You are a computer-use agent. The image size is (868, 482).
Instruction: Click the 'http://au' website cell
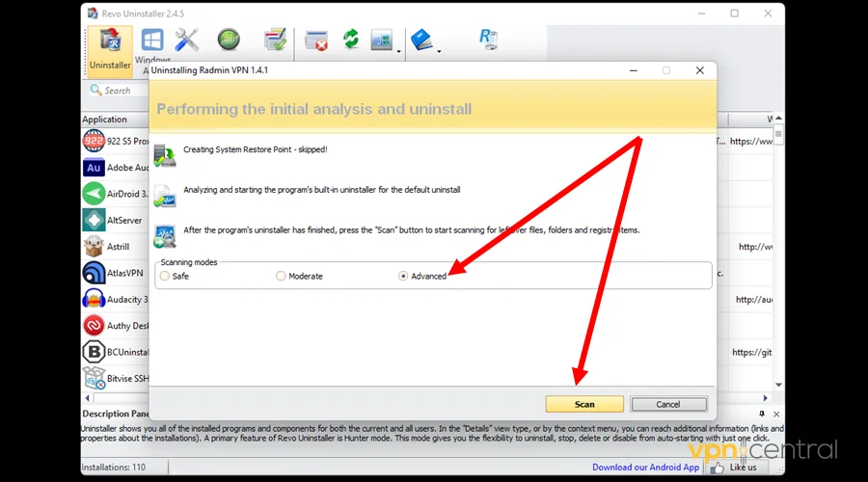click(754, 300)
